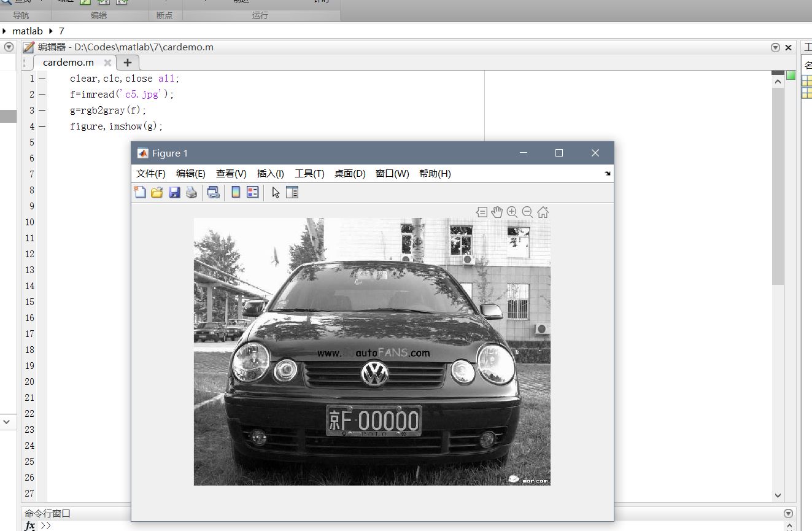Click the 运行 toolstrip section label
The width and height of the screenshot is (812, 531).
pyautogui.click(x=260, y=15)
